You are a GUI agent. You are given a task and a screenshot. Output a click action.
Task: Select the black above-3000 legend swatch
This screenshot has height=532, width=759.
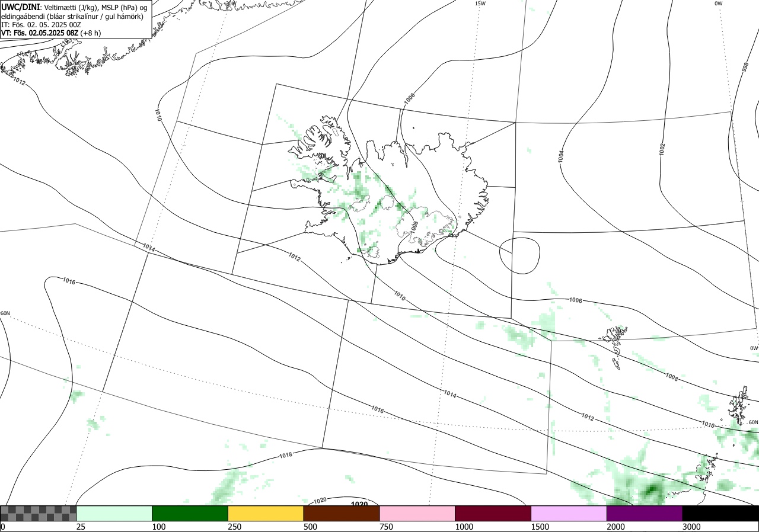click(x=720, y=513)
